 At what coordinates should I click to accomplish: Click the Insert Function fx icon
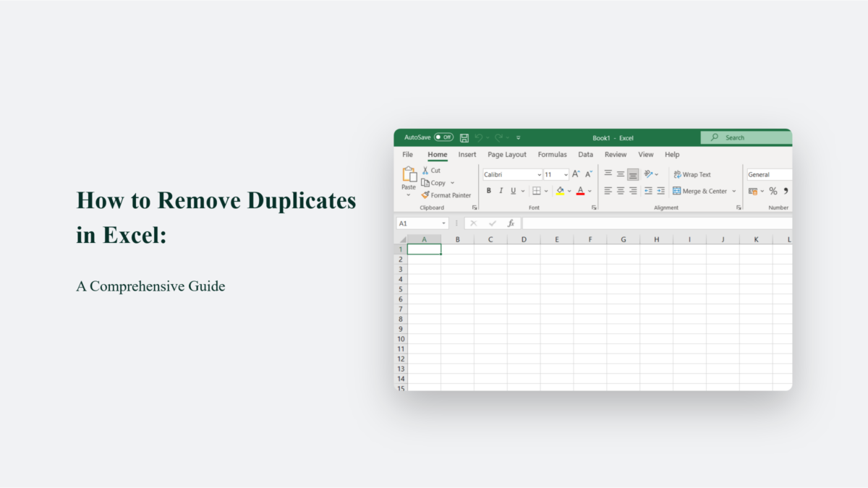[x=511, y=223]
